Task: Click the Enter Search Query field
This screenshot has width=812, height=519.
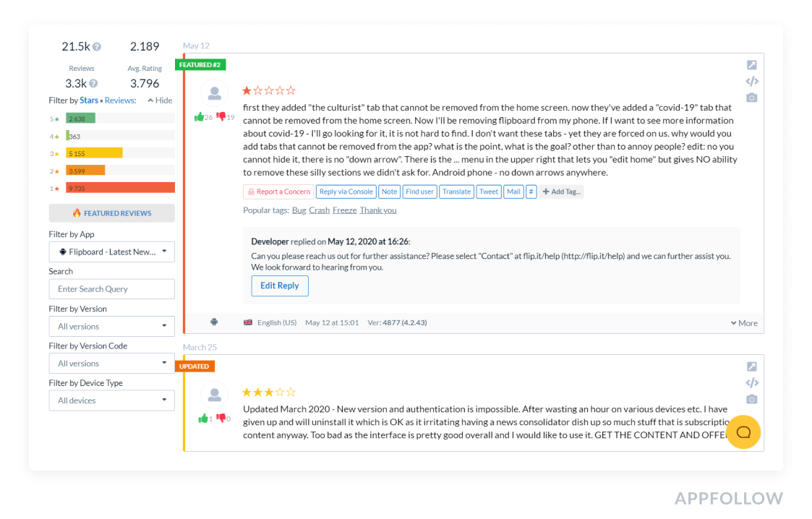Action: click(x=111, y=289)
